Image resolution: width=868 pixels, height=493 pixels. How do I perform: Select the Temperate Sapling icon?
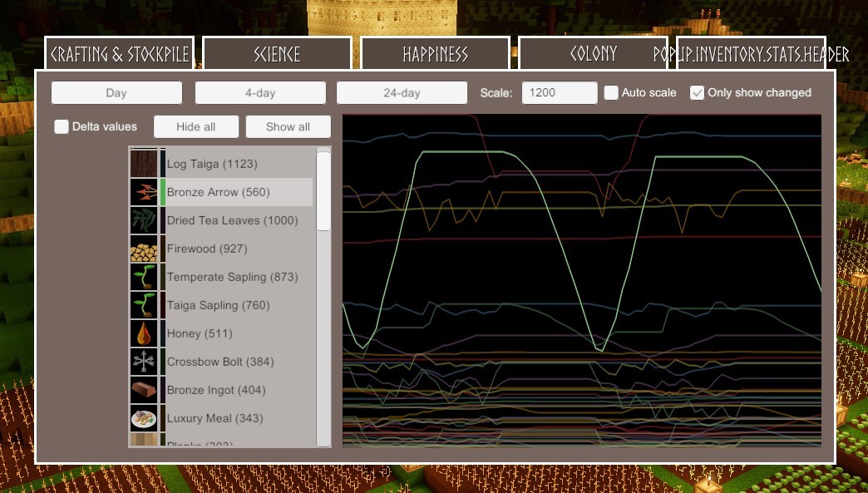[x=144, y=277]
